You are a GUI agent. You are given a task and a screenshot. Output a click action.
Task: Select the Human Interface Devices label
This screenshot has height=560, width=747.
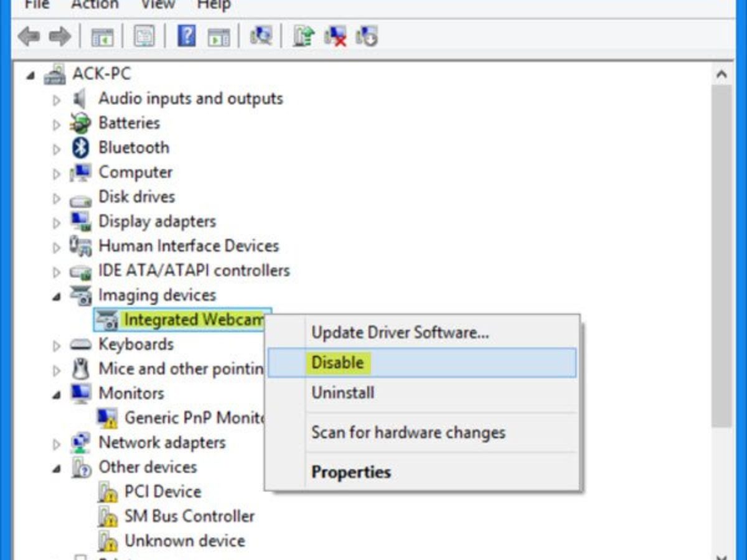coord(189,246)
